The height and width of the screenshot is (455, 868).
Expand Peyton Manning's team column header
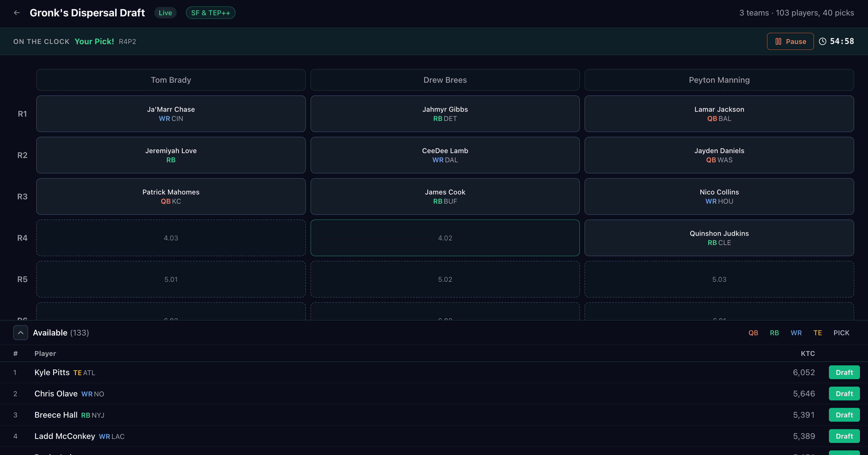point(719,80)
